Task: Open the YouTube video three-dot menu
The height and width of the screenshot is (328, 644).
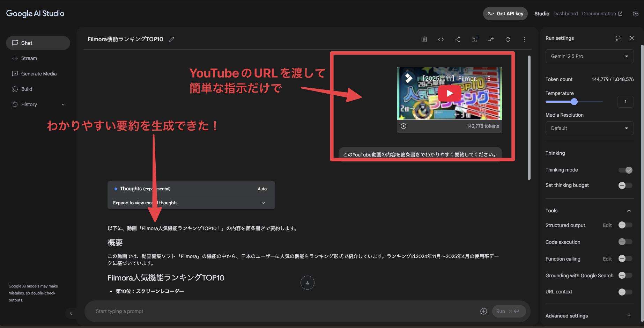Action: [489, 79]
